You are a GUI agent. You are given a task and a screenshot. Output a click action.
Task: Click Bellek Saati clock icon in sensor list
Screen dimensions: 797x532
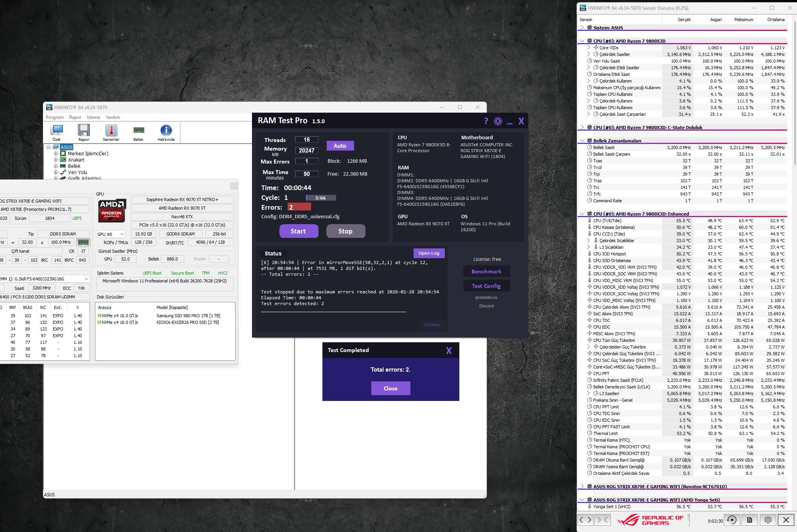590,147
